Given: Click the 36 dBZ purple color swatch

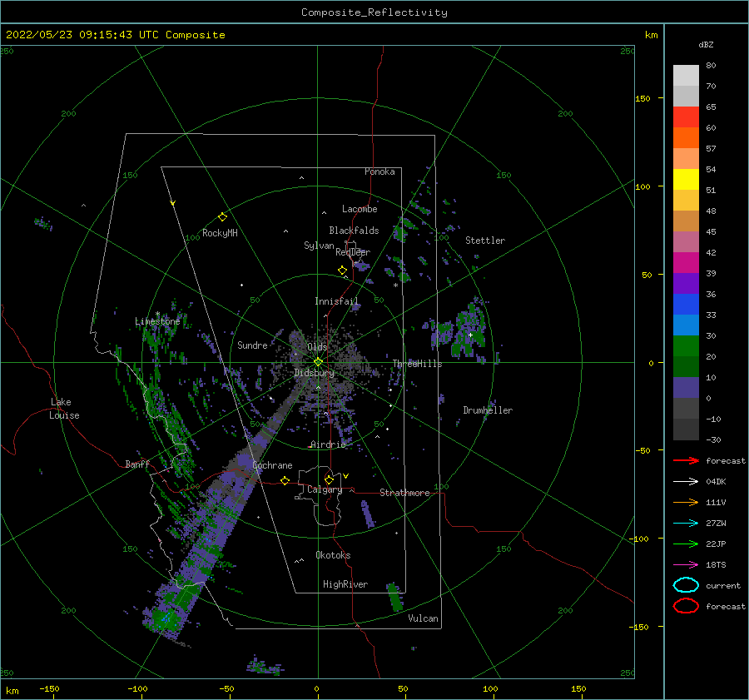Looking at the screenshot, I should (686, 284).
